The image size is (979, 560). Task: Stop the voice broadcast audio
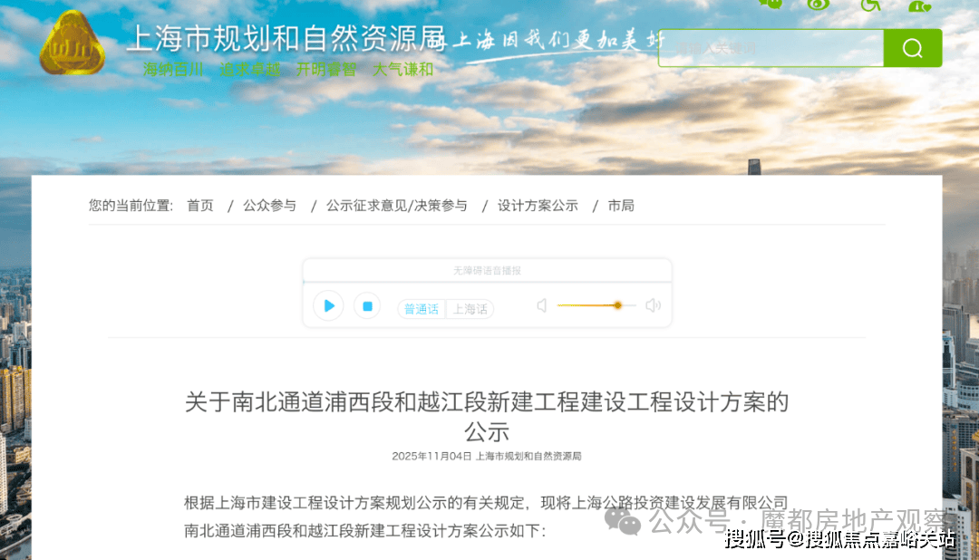point(367,306)
